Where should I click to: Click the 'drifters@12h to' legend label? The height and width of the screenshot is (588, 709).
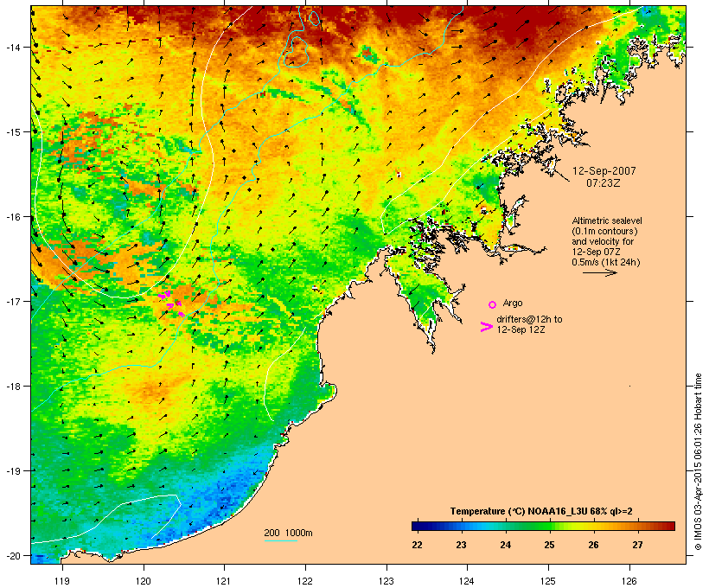[x=529, y=319]
